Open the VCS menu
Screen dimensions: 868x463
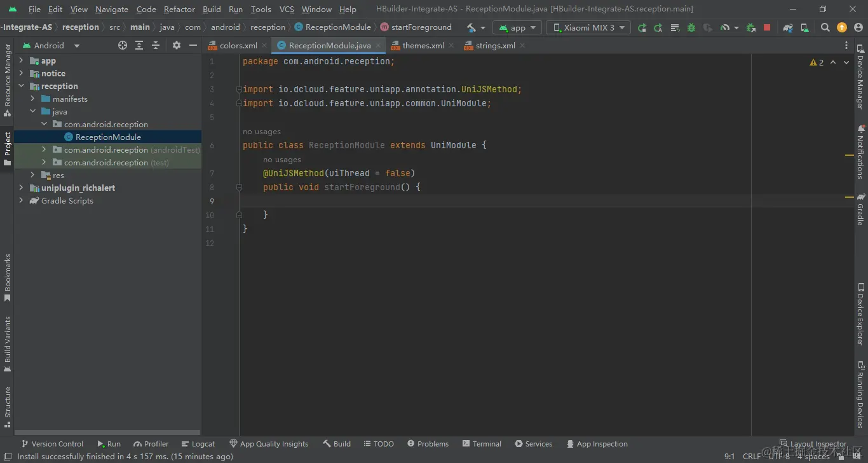[x=287, y=9]
